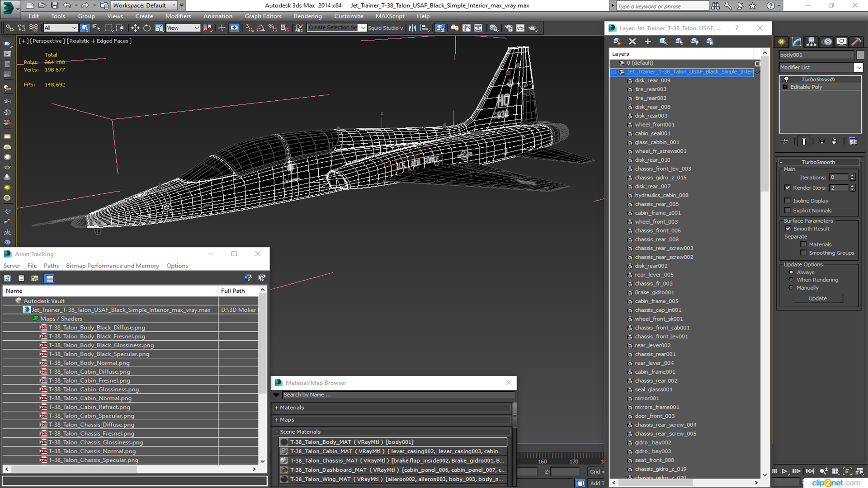The width and height of the screenshot is (868, 488).
Task: Toggle Smooth Result checkbox
Action: click(788, 229)
